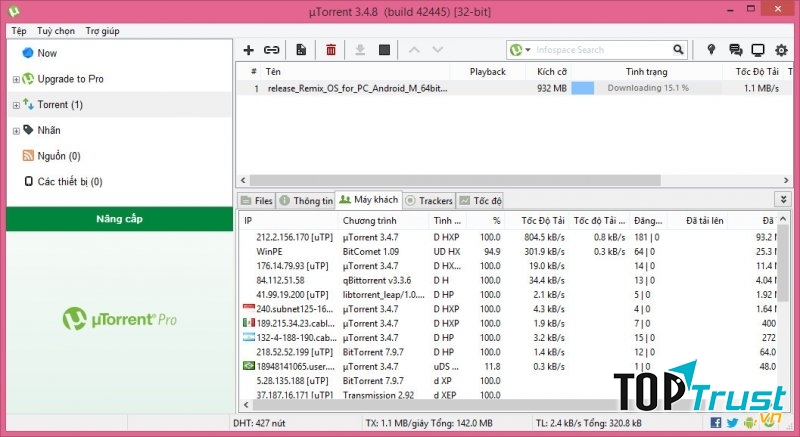
Task: Click the µTorrent Pro banner logo
Action: [119, 319]
